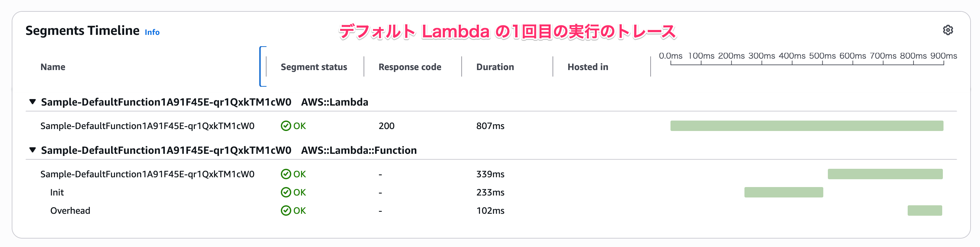Click the Overhead 102ms timeline bar
The width and height of the screenshot is (980, 247).
click(x=925, y=211)
